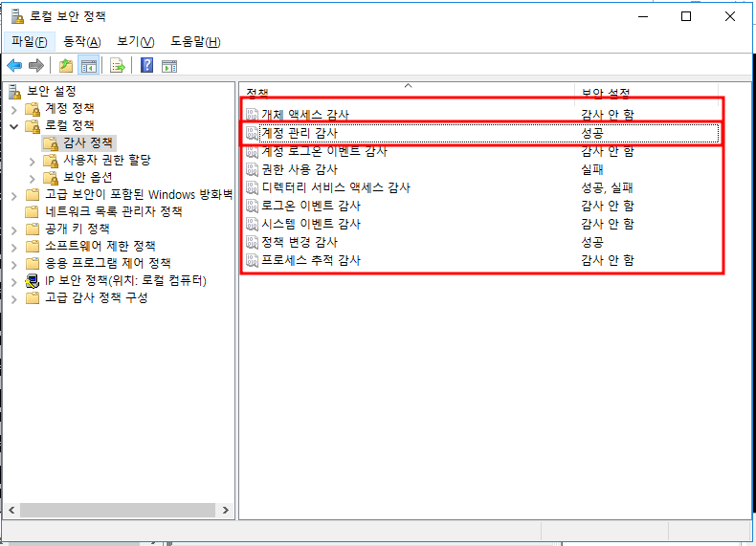Click the 보안 옵션 folder icon
Image resolution: width=756 pixels, height=546 pixels.
point(50,178)
